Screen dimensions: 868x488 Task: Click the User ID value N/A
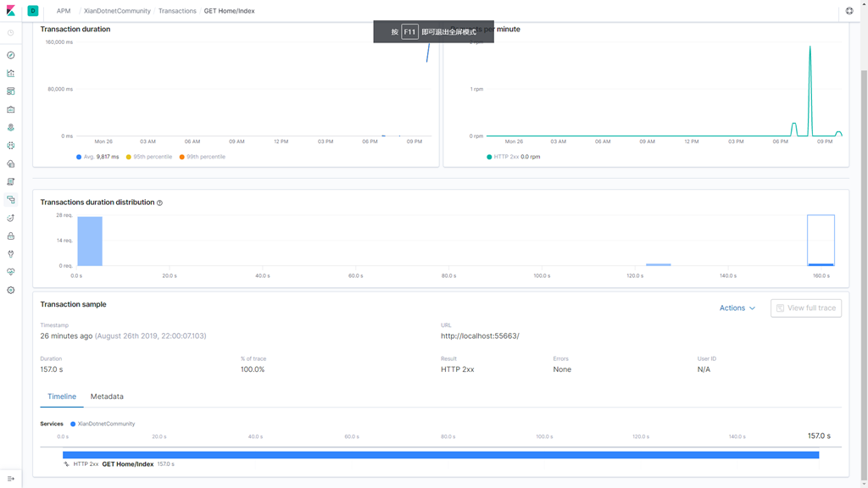click(704, 369)
